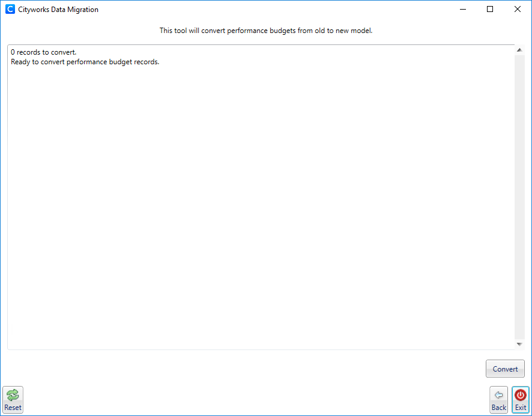Click empty space in the title bar

[270, 10]
